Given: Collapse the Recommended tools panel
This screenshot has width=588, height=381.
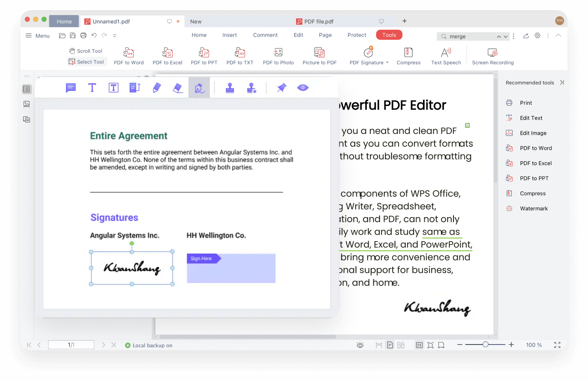Looking at the screenshot, I should tap(562, 82).
